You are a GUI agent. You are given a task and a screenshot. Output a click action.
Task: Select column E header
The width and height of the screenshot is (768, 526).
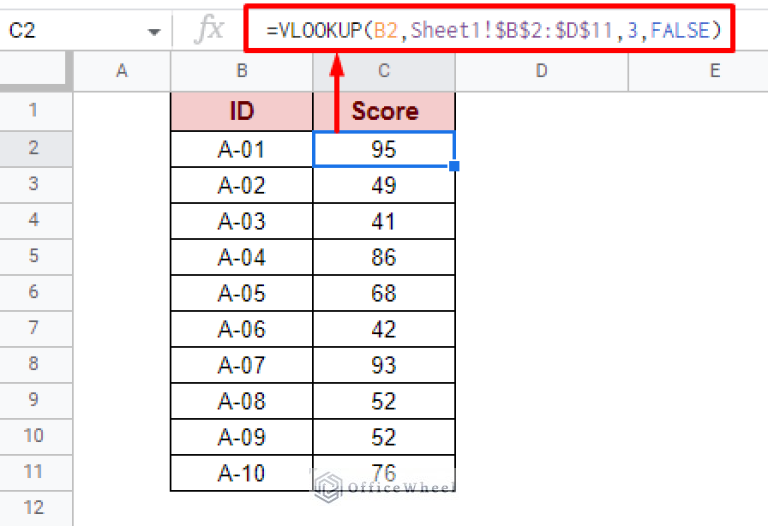pyautogui.click(x=714, y=71)
